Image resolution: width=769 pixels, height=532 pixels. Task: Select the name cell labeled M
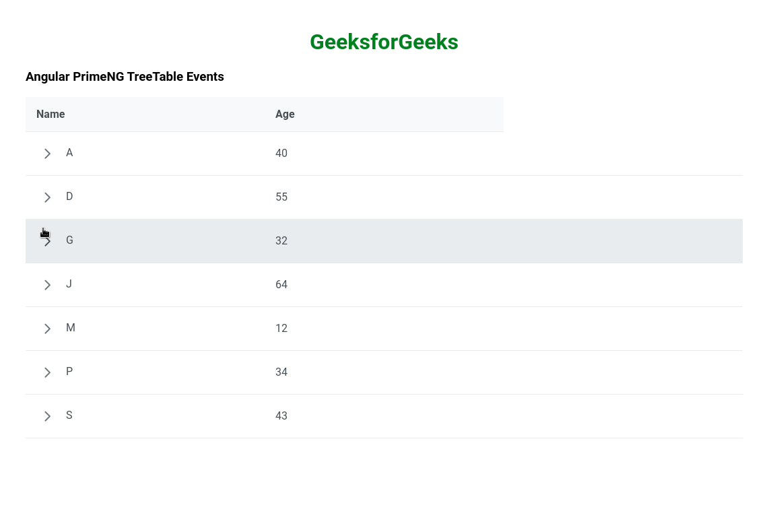pyautogui.click(x=71, y=328)
